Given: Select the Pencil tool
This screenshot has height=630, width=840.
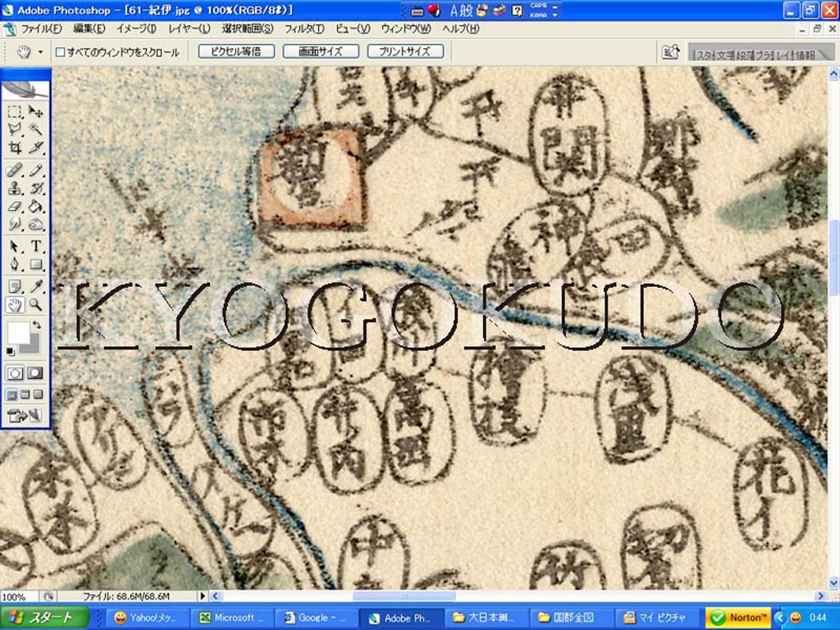Looking at the screenshot, I should [x=35, y=171].
